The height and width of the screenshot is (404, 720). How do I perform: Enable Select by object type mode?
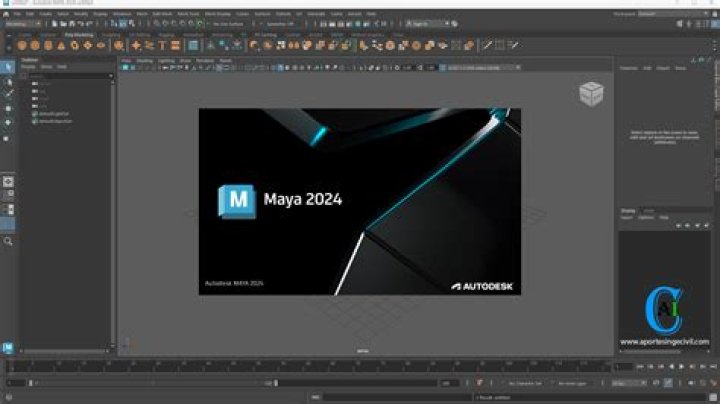coord(123,24)
